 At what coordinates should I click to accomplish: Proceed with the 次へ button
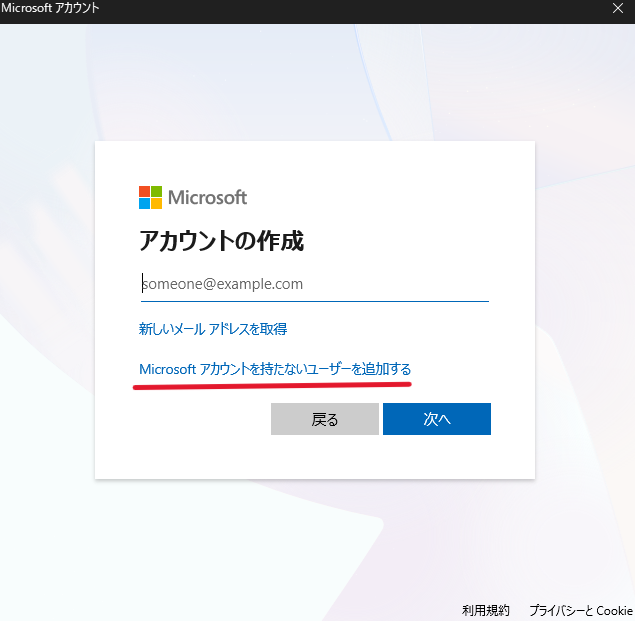[437, 419]
